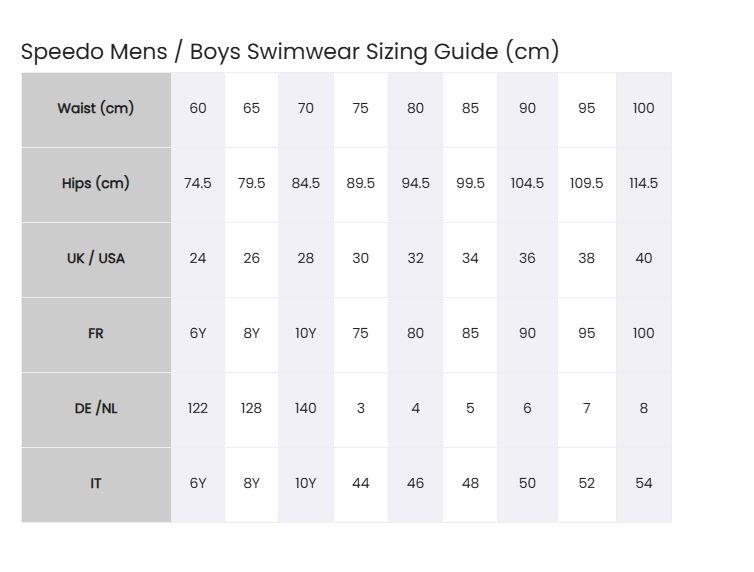Click the Speedo Mens / Boys Swimwear title
This screenshot has height=572, width=754.
290,51
